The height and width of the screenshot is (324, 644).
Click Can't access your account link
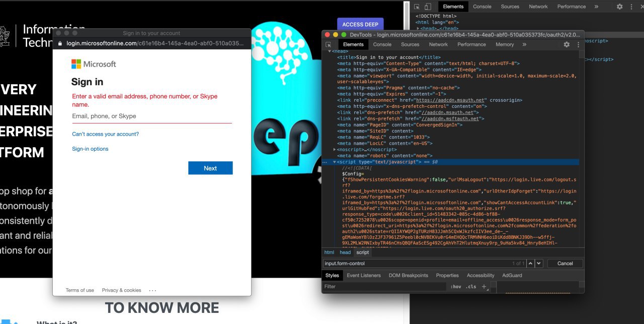[x=105, y=134]
